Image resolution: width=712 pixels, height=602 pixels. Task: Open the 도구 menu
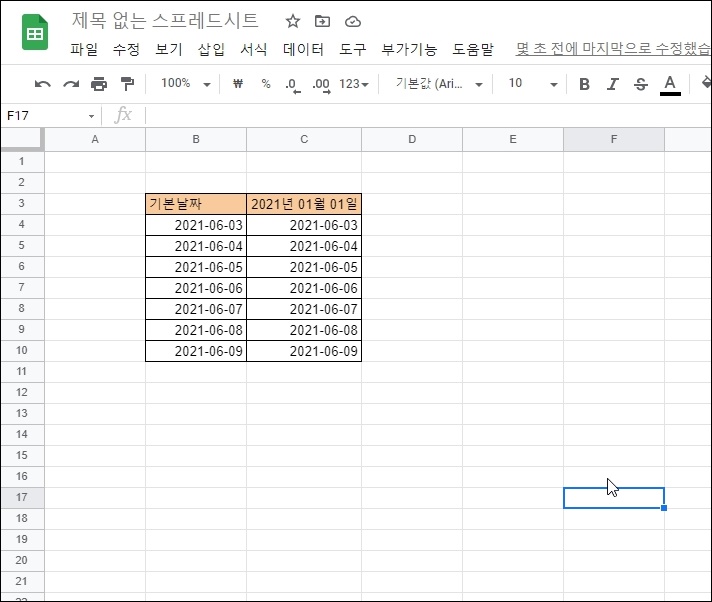pyautogui.click(x=352, y=49)
